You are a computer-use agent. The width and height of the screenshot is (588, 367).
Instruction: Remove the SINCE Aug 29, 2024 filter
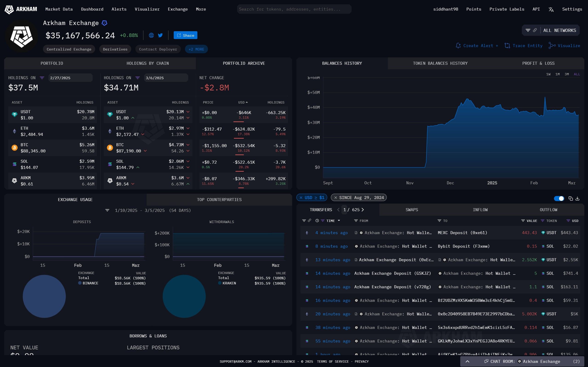pyautogui.click(x=335, y=198)
